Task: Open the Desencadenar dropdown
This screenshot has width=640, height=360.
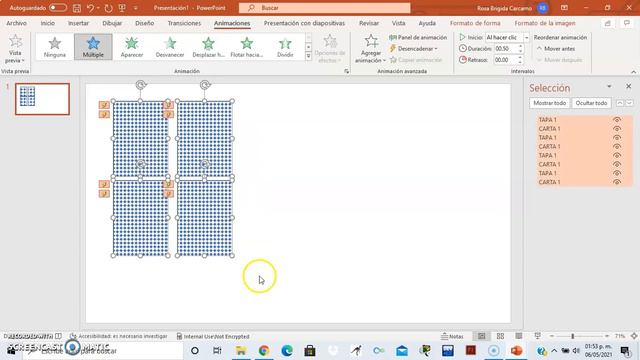Action: point(413,49)
